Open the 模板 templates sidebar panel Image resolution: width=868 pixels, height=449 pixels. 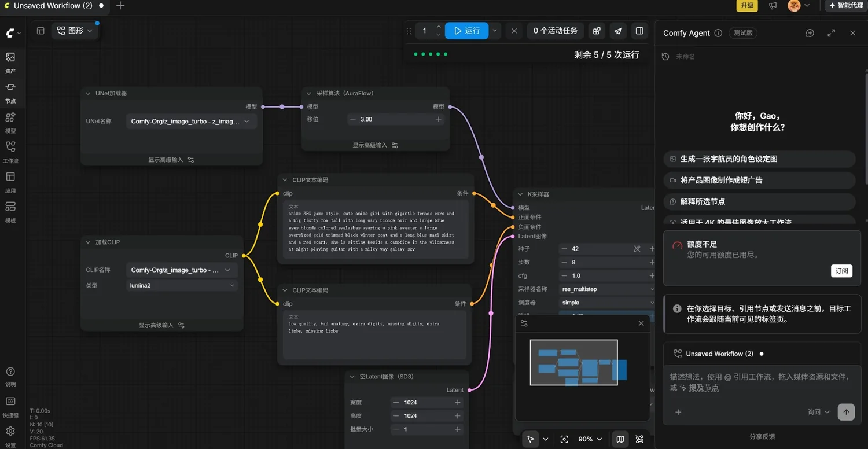click(10, 212)
